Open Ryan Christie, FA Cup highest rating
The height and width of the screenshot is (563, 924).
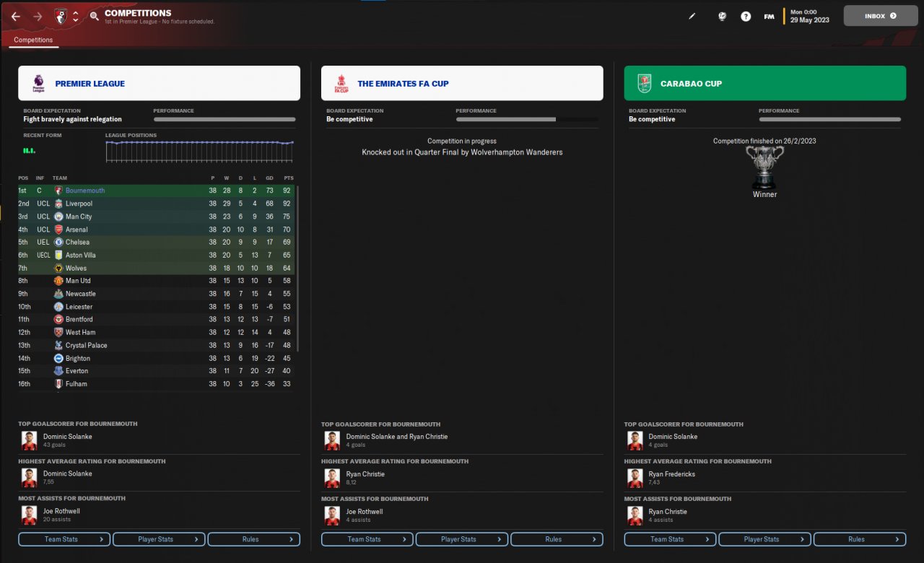(x=365, y=474)
